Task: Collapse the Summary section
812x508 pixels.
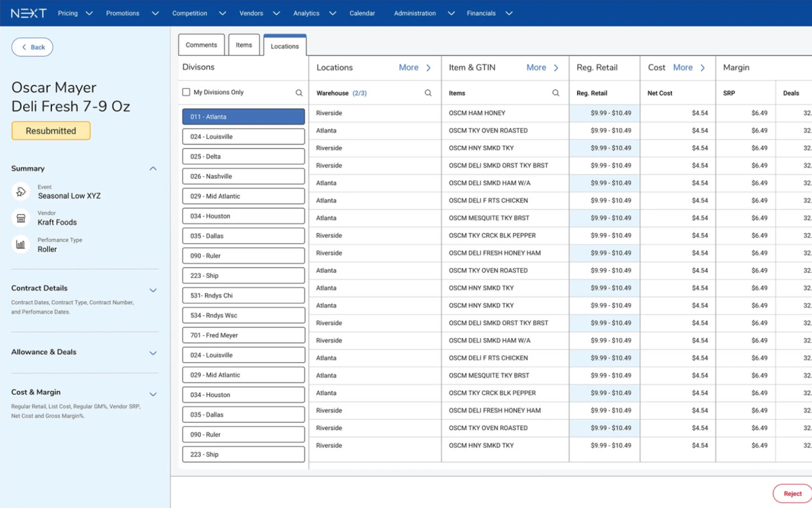Action: pos(153,169)
